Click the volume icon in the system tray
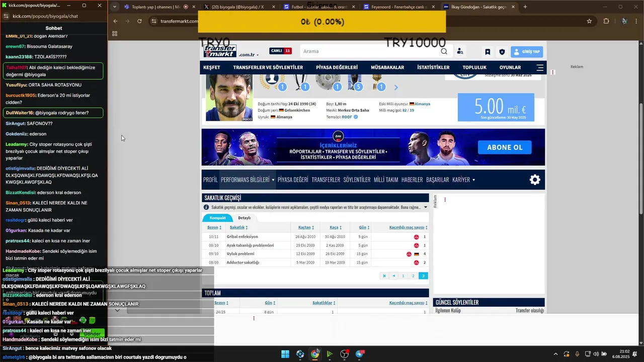 tap(596, 354)
